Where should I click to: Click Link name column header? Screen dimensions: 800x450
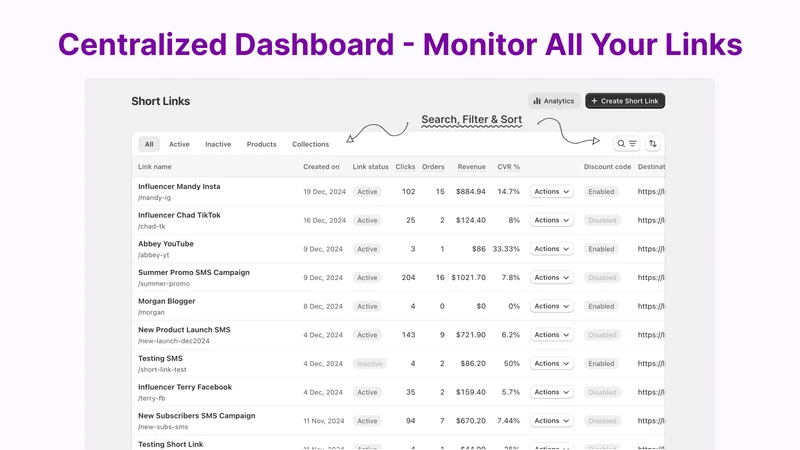click(155, 167)
